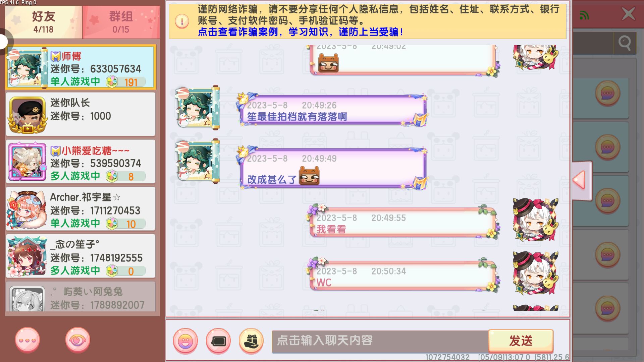The width and height of the screenshot is (644, 362).
Task: Select Archer.祁宇星 in friend list
Action: (80, 209)
